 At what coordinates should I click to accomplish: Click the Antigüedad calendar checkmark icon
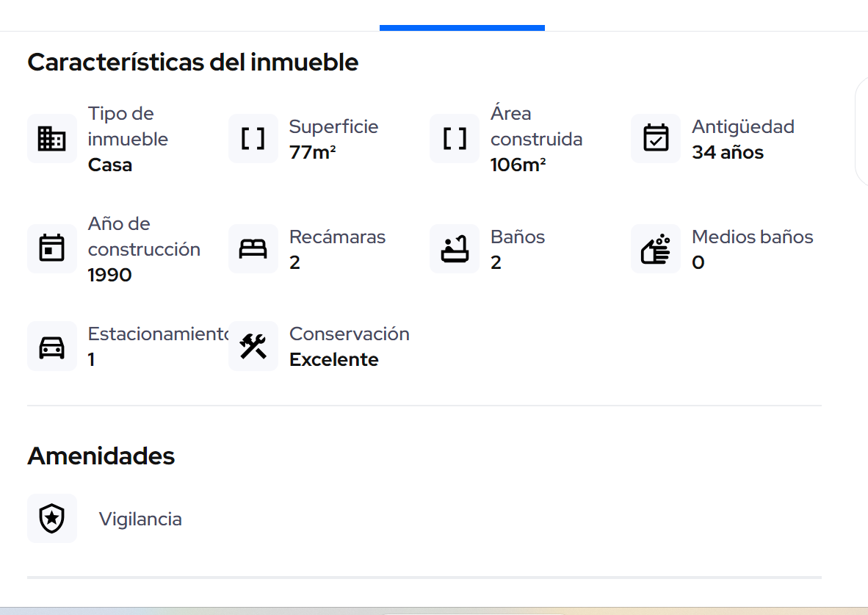tap(655, 139)
